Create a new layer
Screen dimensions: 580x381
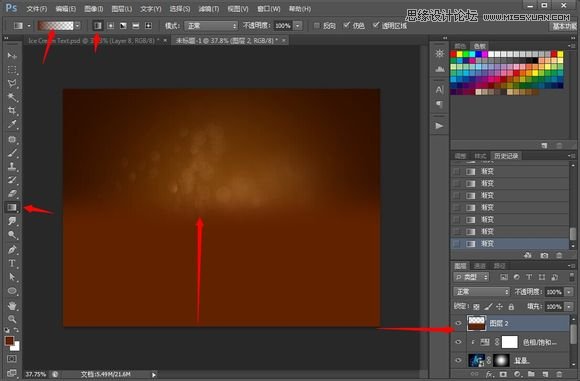pos(545,374)
